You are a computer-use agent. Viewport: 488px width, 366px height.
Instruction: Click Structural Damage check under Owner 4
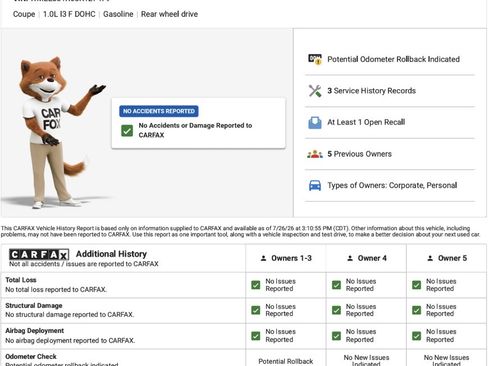coord(336,310)
